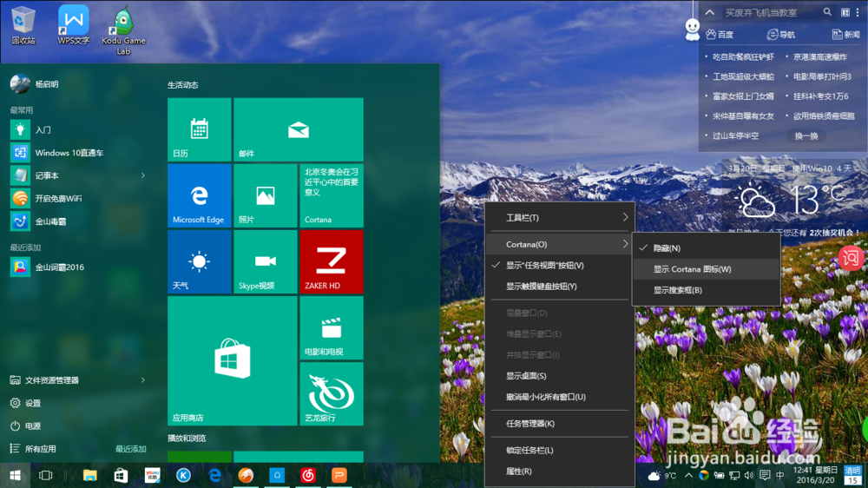Open 金山词霸2016 recently added app

(77, 267)
